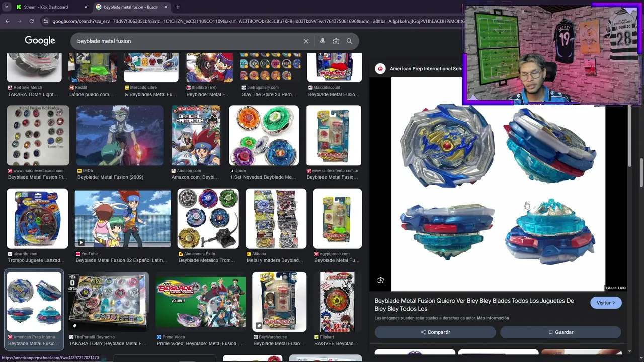Open search by image camera icon
This screenshot has width=644, height=362.
click(x=336, y=41)
